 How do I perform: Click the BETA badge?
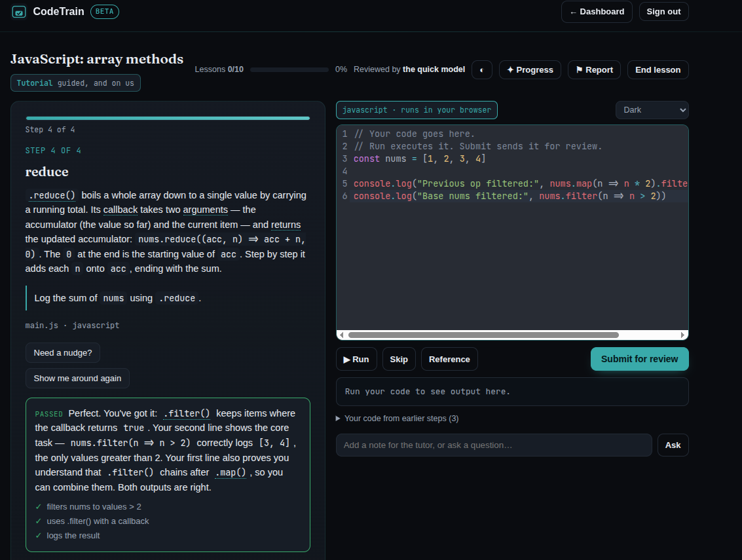click(105, 11)
